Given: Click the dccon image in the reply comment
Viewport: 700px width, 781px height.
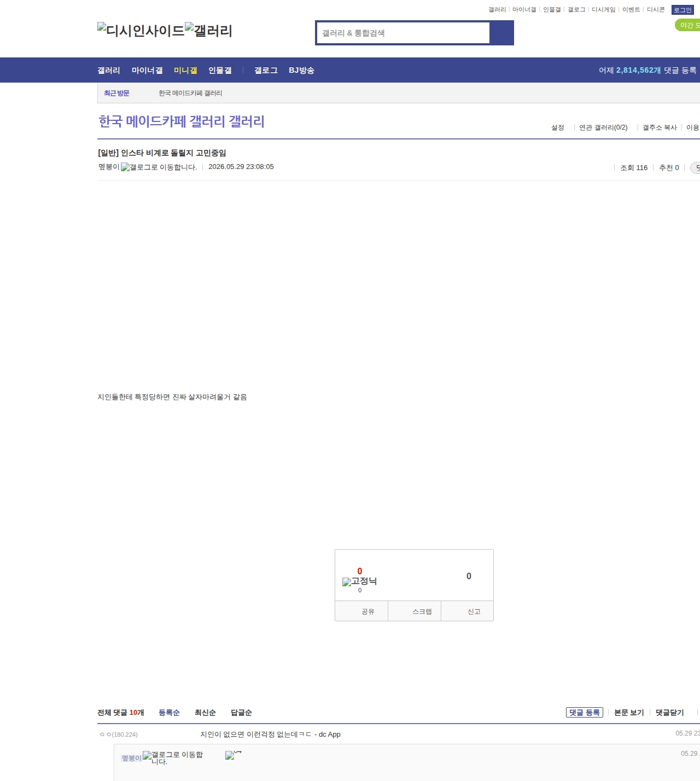Looking at the screenshot, I should [234, 755].
